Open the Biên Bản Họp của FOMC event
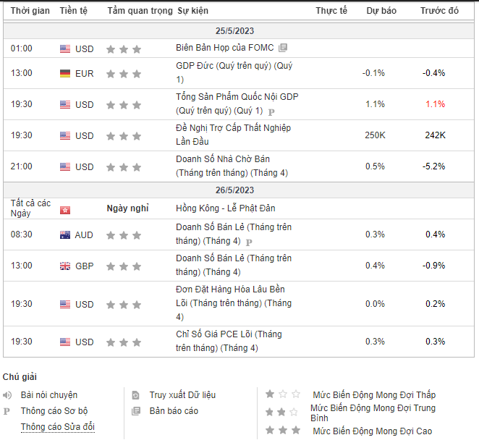Image resolution: width=479 pixels, height=448 pixels. pyautogui.click(x=225, y=48)
